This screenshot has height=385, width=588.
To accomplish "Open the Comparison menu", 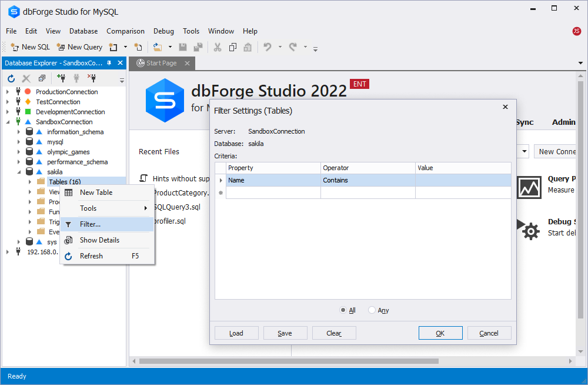I will click(x=125, y=31).
